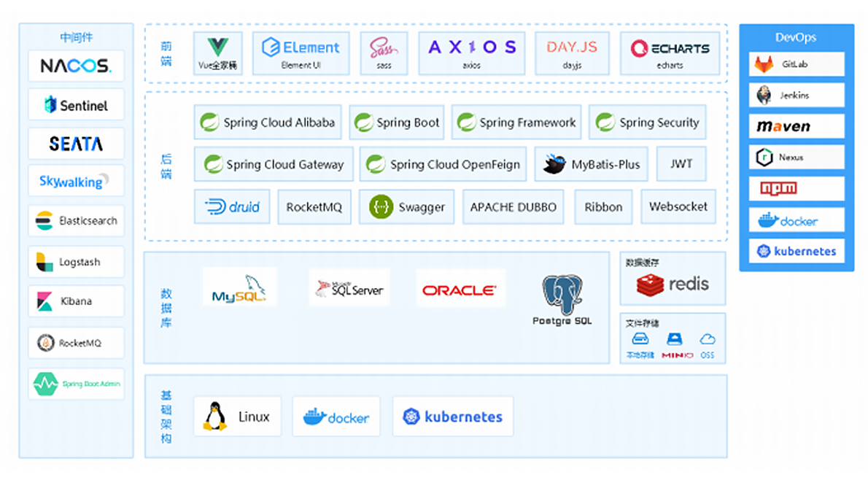Click the Day.js logo card
The height and width of the screenshot is (480, 868).
[x=572, y=53]
